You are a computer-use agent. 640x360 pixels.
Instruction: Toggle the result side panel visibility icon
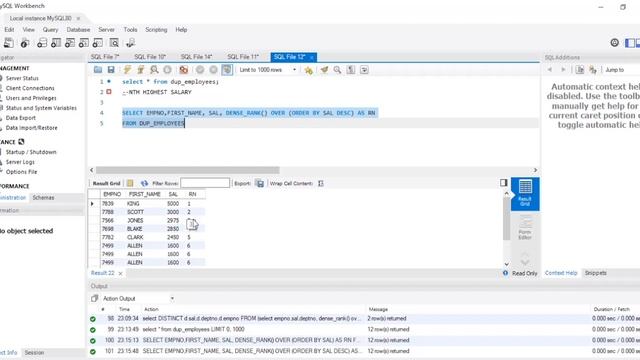[x=504, y=182]
